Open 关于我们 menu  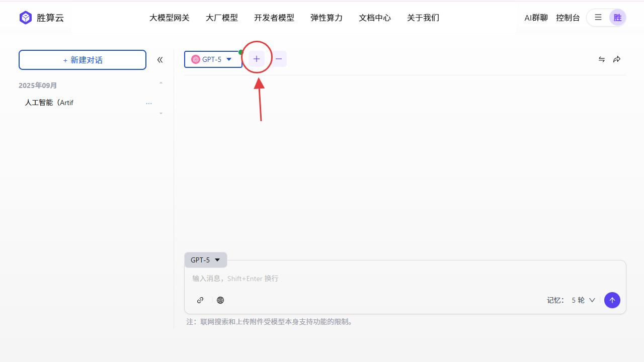click(423, 18)
